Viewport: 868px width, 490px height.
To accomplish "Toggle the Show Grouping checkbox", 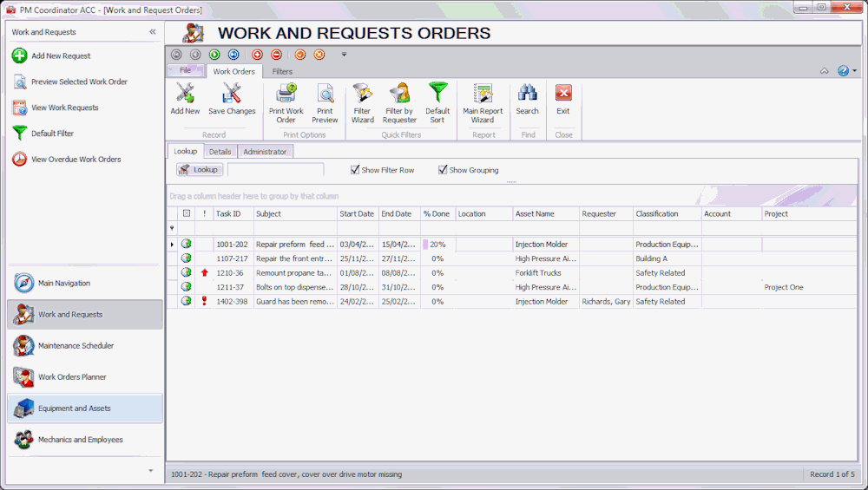I will pyautogui.click(x=443, y=170).
